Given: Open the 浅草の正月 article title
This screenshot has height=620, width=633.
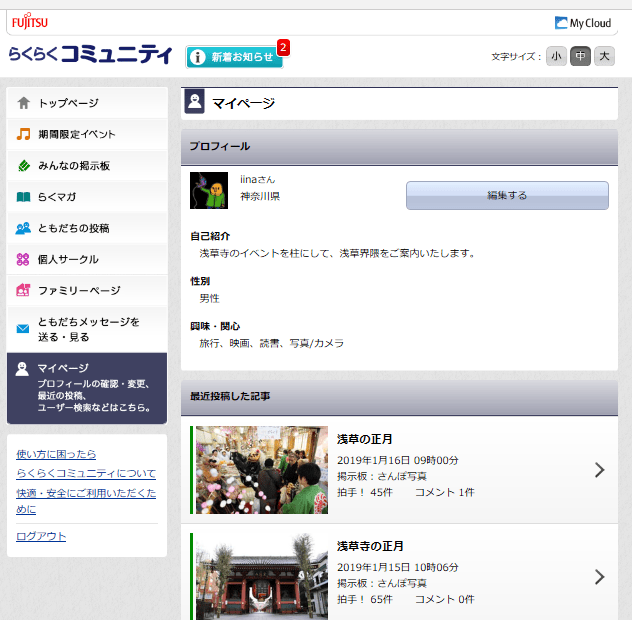Looking at the screenshot, I should (365, 439).
